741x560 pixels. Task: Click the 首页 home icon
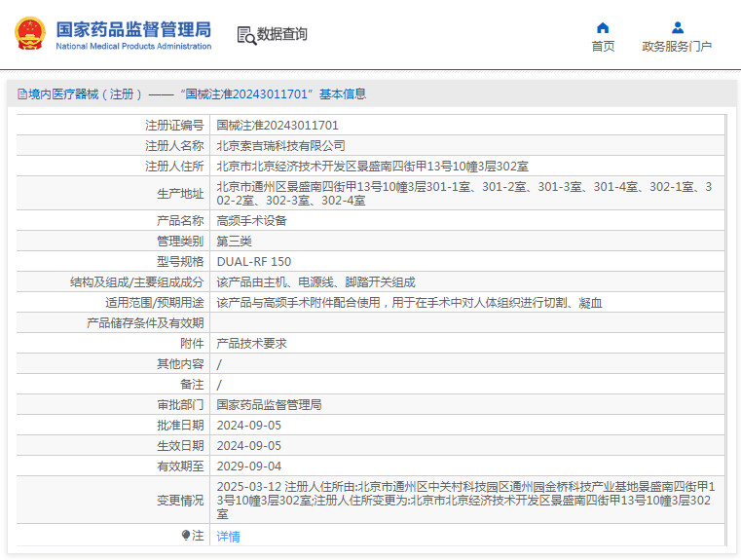point(603,28)
